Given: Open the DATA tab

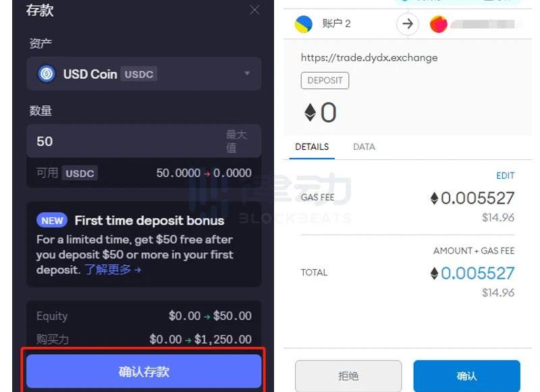Looking at the screenshot, I should (x=364, y=146).
